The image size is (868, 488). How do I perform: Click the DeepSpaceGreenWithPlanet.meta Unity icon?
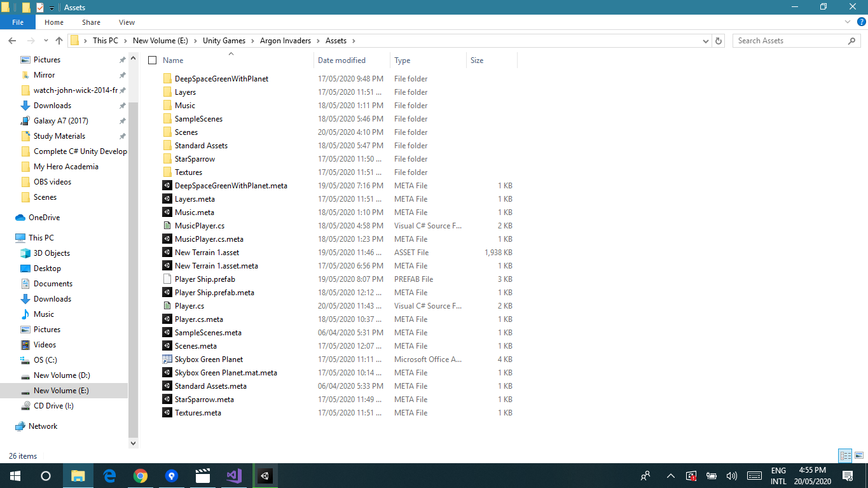point(167,186)
